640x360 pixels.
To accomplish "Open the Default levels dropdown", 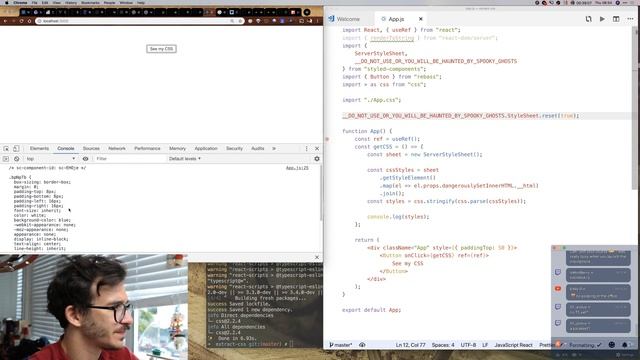I will (185, 159).
